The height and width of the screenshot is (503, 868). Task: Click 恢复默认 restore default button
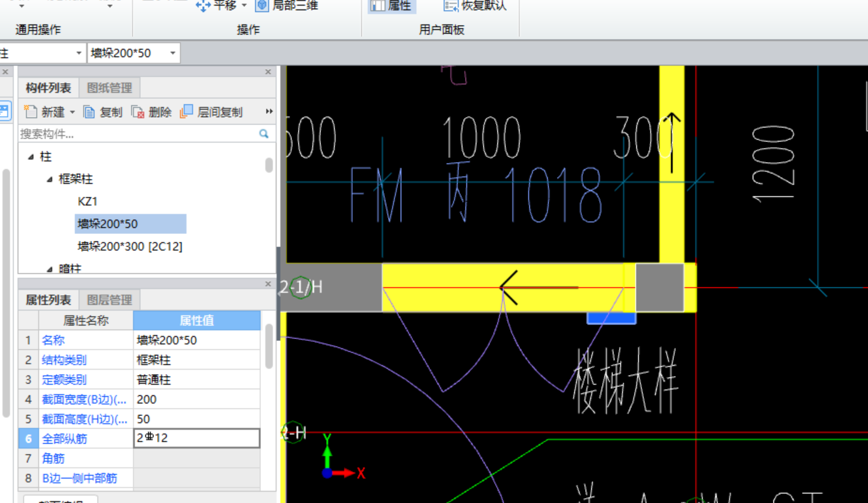pos(475,6)
